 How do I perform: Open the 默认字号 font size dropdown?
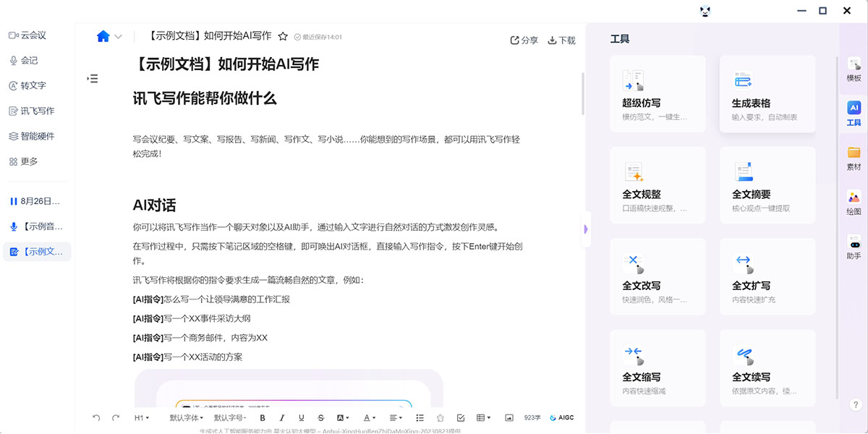230,418
